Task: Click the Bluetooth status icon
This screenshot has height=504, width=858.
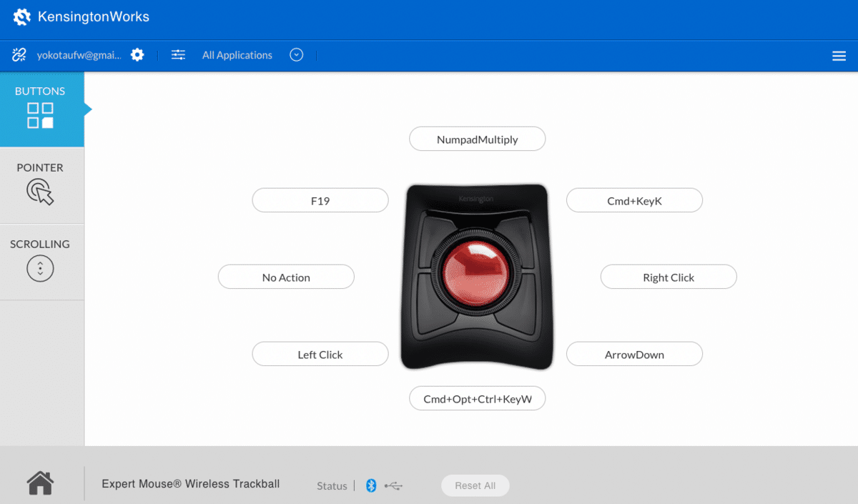Action: click(x=371, y=485)
